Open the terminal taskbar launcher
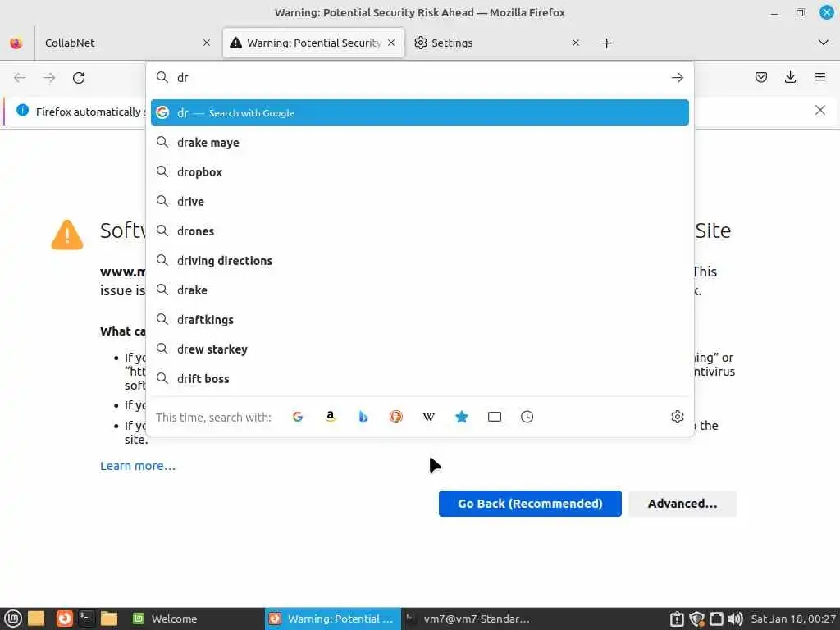Screen dimensions: 840x630 tap(86, 619)
